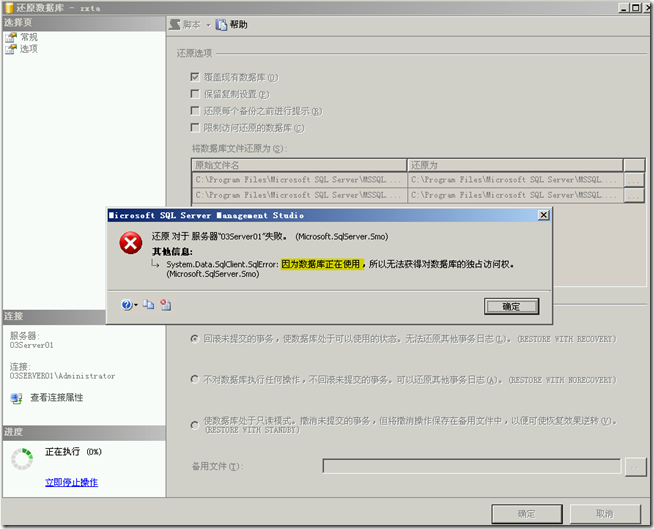The image size is (654, 529).
Task: Click the database icon in title bar
Action: point(9,8)
